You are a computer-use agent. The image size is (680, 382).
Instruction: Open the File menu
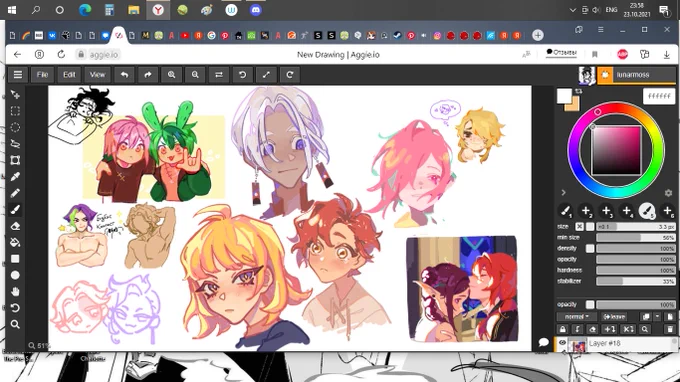point(42,75)
